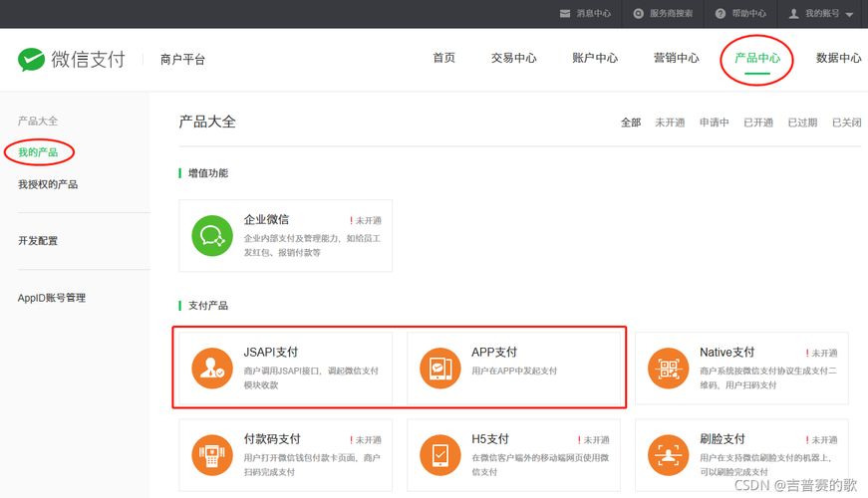Open the 产品中心 navigation tab
Viewport: 868px width, 498px height.
pyautogui.click(x=757, y=58)
